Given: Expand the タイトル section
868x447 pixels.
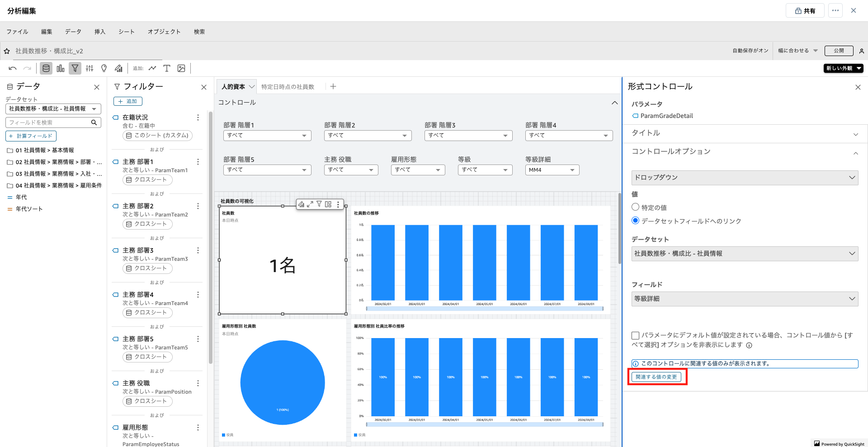Looking at the screenshot, I should 745,133.
